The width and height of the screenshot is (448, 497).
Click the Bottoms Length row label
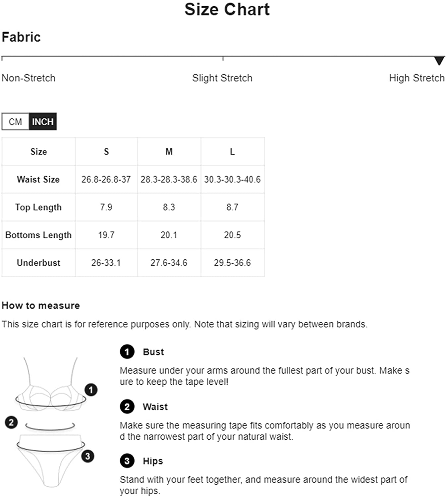coord(38,235)
